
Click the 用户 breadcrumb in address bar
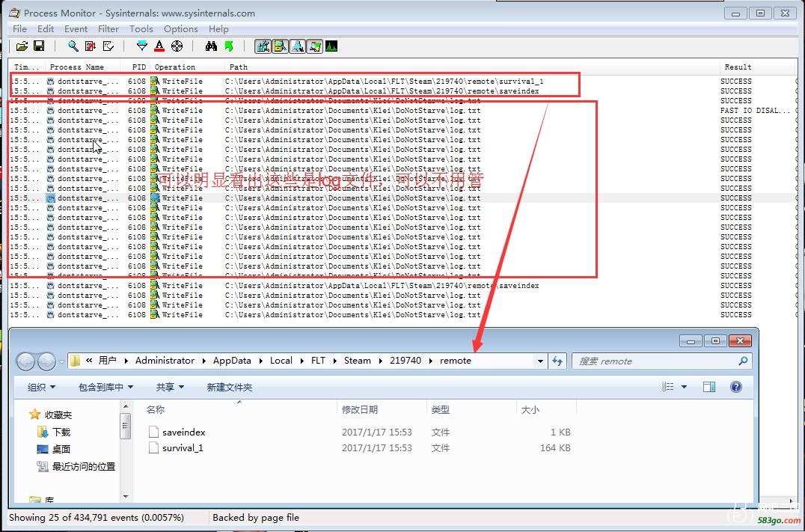pyautogui.click(x=107, y=361)
